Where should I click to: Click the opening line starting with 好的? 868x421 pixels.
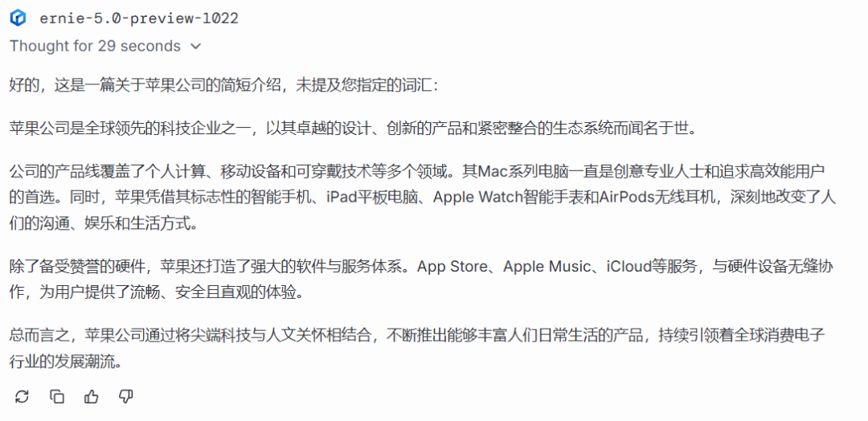click(x=223, y=86)
